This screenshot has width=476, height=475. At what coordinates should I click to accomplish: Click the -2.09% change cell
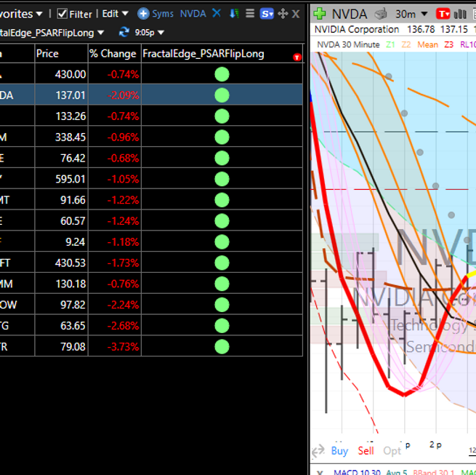(x=114, y=95)
